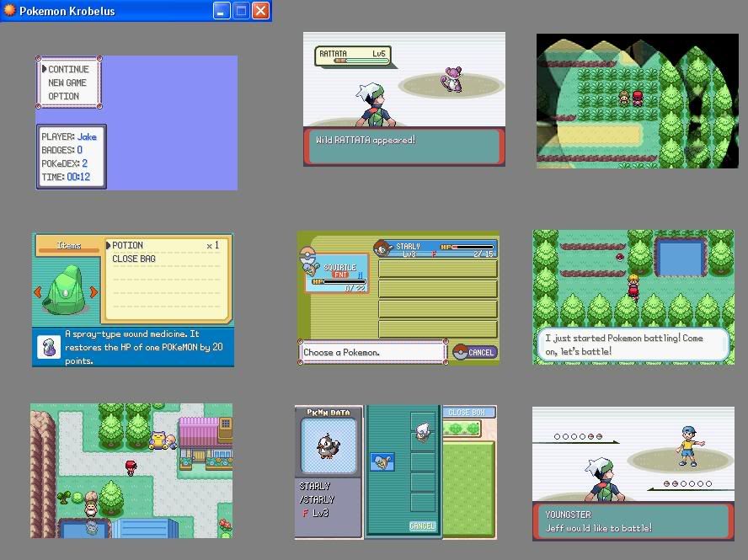Click the trainer back sprite in Rattata battle
This screenshot has width=748, height=560.
[376, 105]
